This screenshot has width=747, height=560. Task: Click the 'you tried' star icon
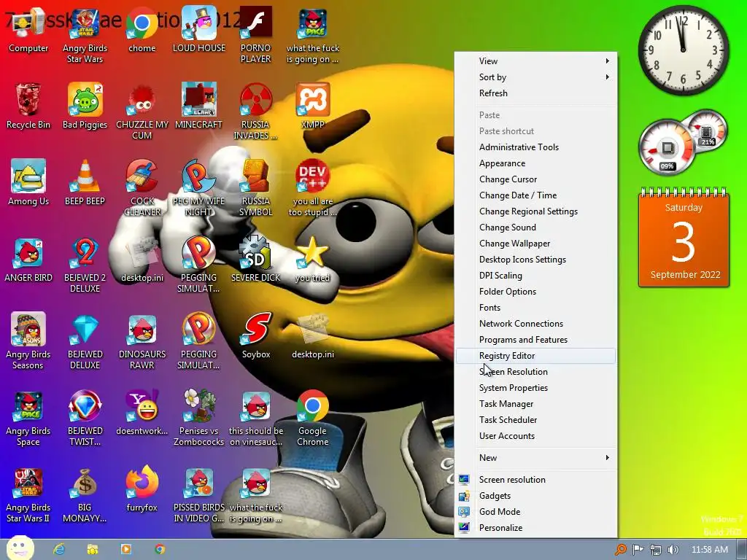tap(312, 260)
